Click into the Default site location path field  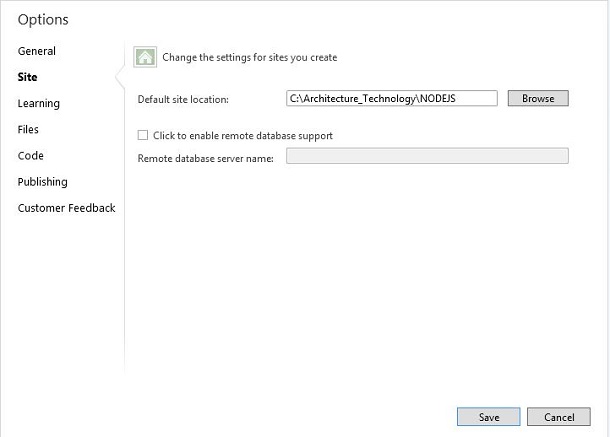392,98
